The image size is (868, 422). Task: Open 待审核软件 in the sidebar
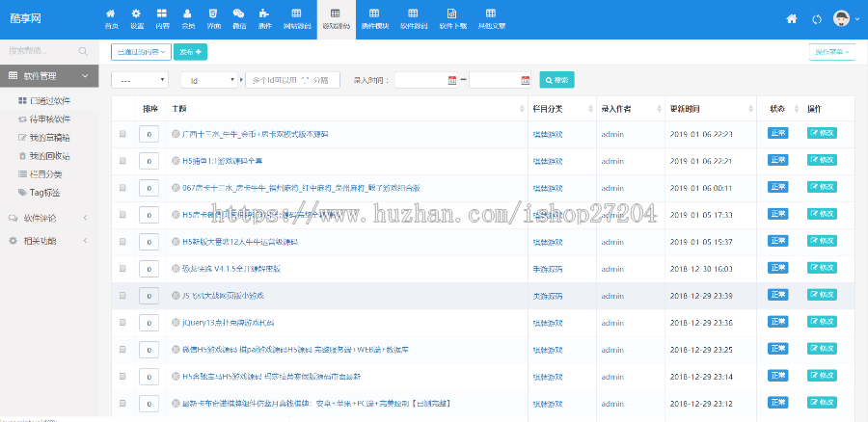[44, 119]
